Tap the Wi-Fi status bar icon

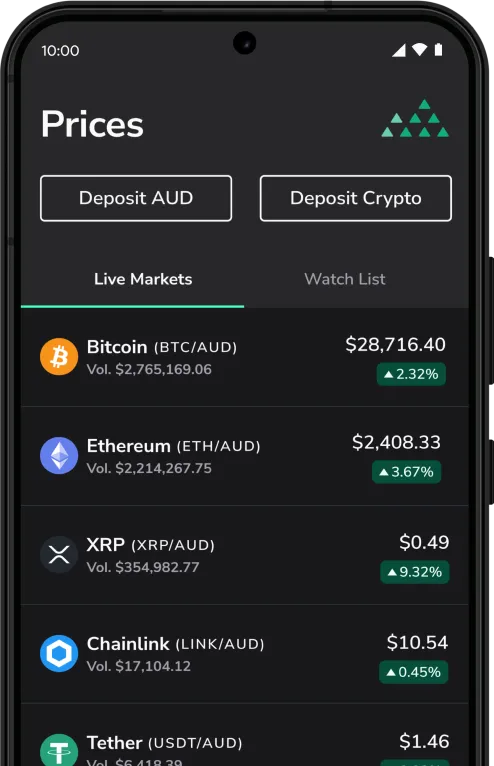419,49
